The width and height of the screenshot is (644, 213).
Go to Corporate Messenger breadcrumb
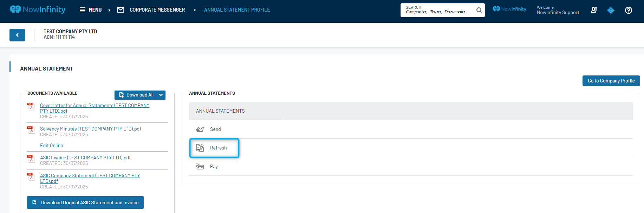coord(157,10)
